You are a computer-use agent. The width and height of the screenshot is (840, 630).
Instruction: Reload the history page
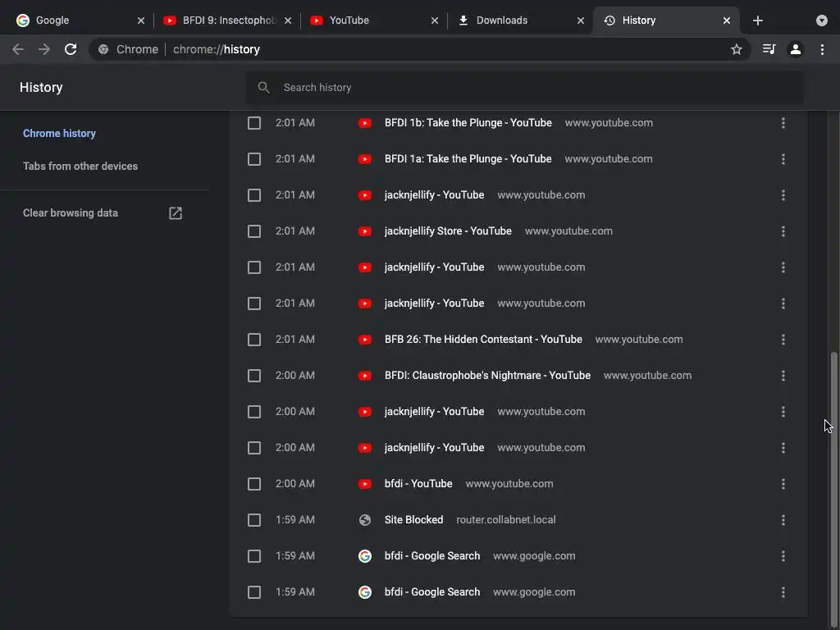coord(71,49)
